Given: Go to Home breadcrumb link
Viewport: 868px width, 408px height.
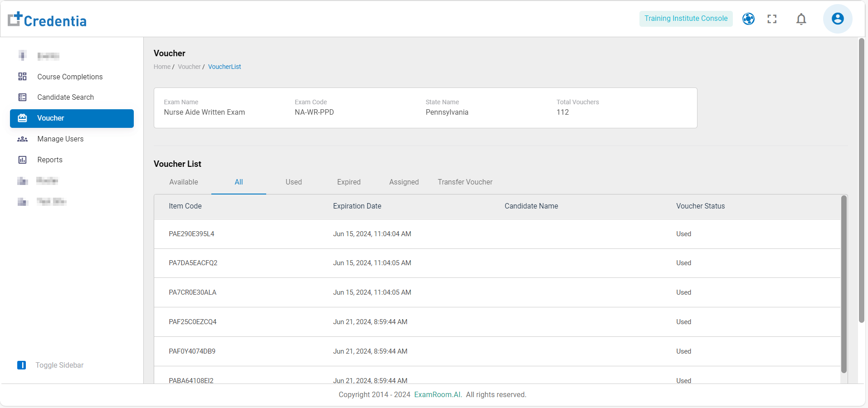Looking at the screenshot, I should pos(162,67).
